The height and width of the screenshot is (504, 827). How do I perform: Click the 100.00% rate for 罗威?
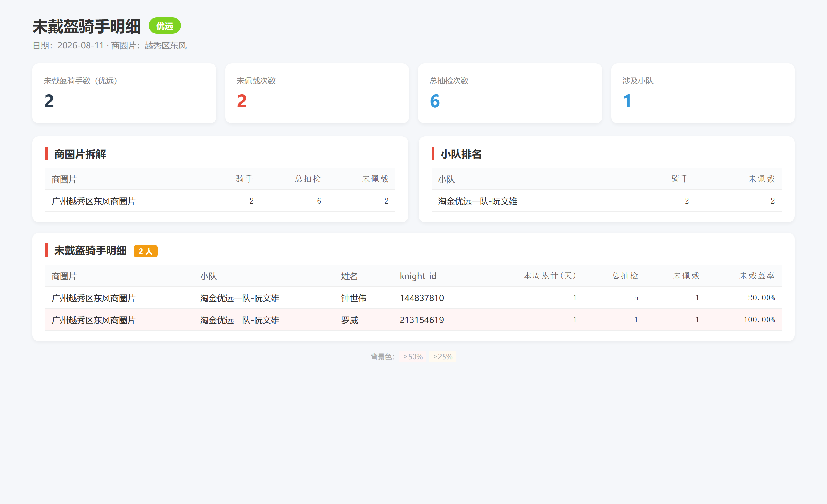point(759,320)
